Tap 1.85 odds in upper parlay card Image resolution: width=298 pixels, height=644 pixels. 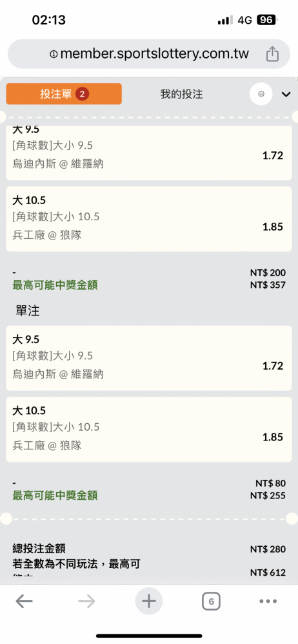(273, 227)
